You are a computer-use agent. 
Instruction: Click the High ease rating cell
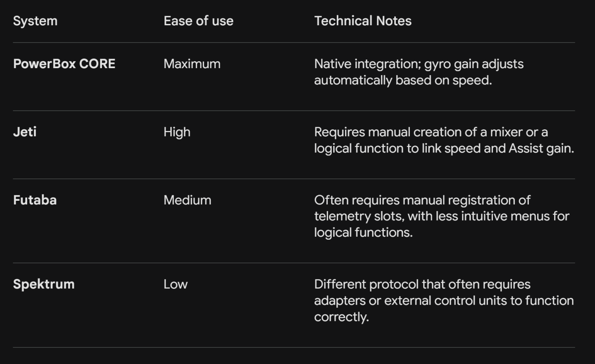177,132
